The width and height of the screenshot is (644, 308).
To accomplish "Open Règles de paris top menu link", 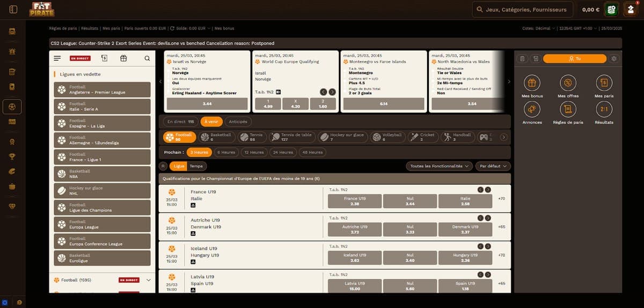I will (x=63, y=28).
